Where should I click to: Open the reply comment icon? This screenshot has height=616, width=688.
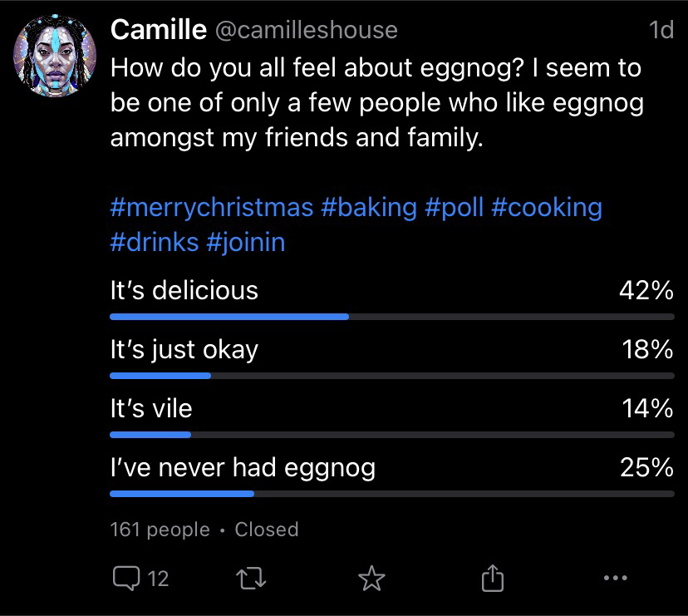point(126,578)
